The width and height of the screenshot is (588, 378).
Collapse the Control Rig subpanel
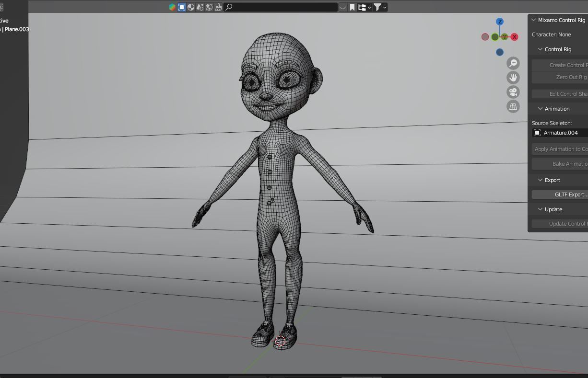(540, 49)
